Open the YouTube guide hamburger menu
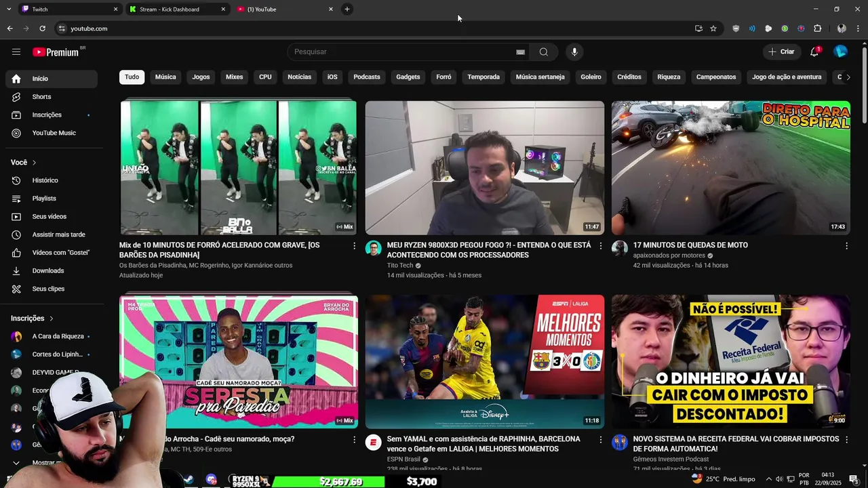 pyautogui.click(x=16, y=52)
